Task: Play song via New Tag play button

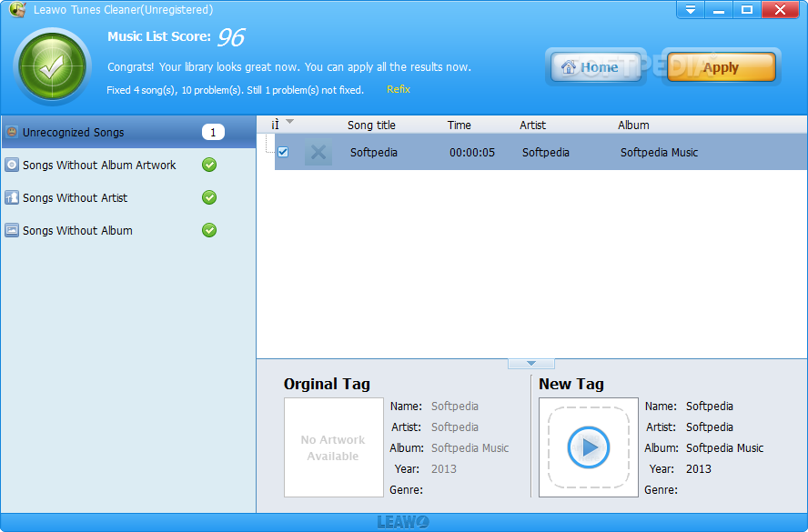Action: (589, 447)
